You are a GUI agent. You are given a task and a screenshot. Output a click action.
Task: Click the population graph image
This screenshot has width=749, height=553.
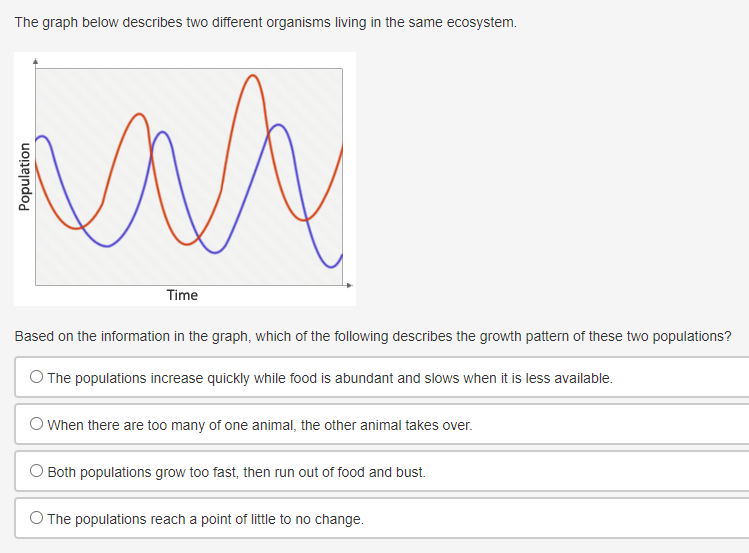coord(185,179)
